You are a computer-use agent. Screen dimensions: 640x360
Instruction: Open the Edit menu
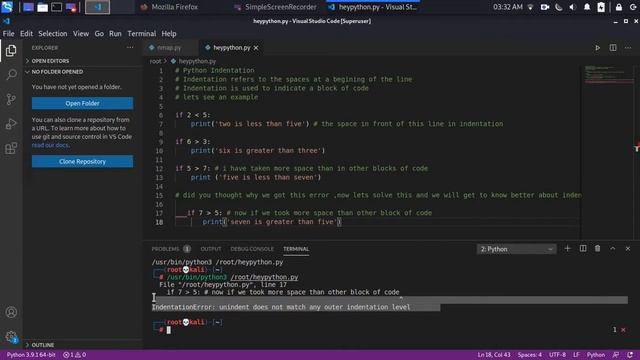click(26, 33)
